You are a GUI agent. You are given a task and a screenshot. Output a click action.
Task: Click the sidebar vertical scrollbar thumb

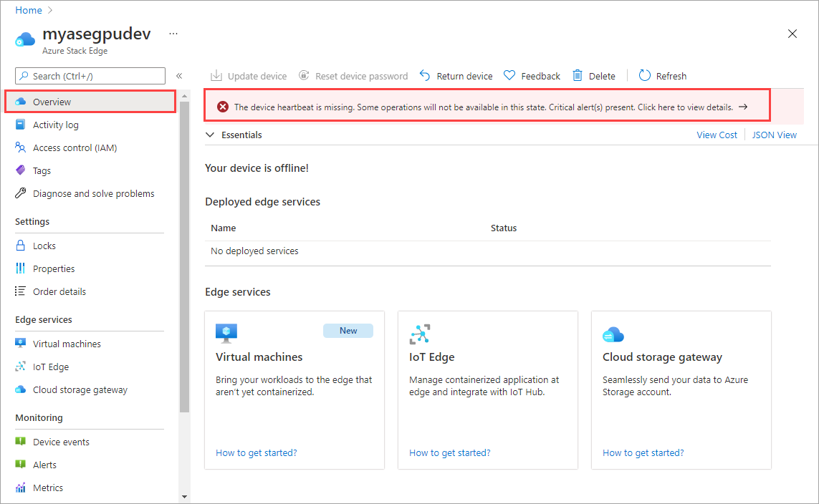(184, 257)
